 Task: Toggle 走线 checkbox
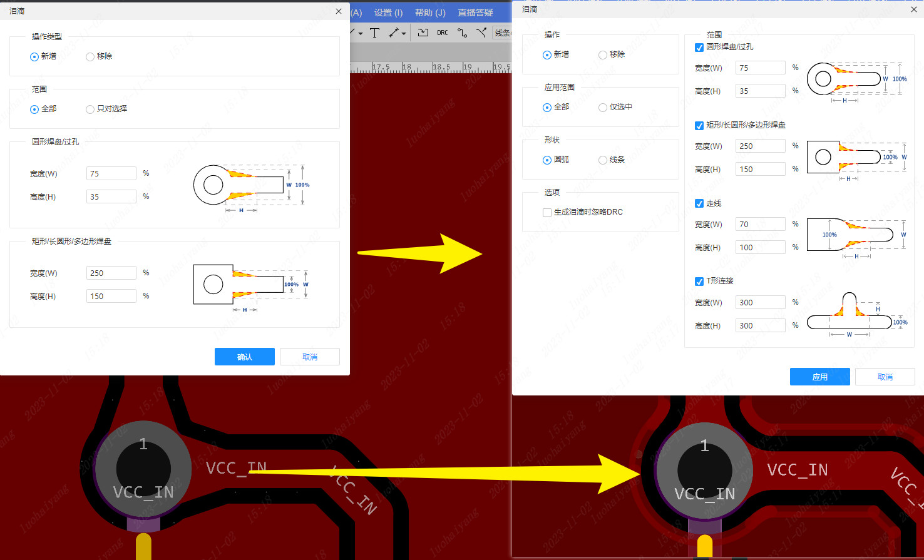point(699,203)
